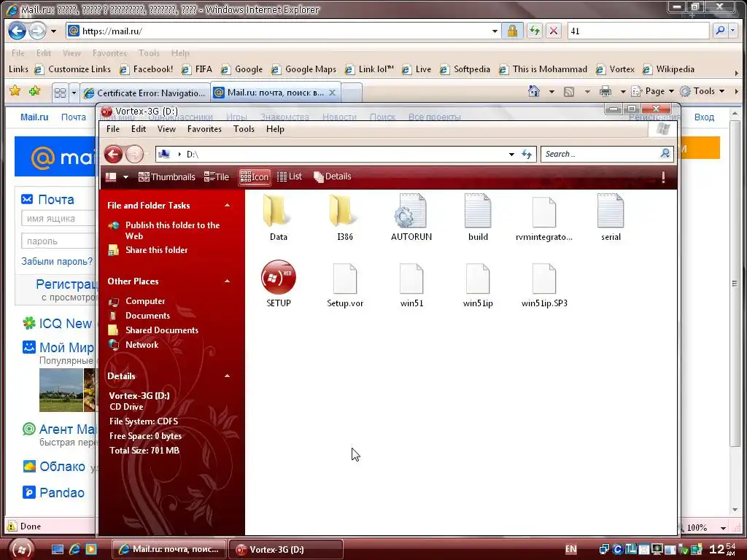Switch to Certificate Error tab in IE

point(145,93)
